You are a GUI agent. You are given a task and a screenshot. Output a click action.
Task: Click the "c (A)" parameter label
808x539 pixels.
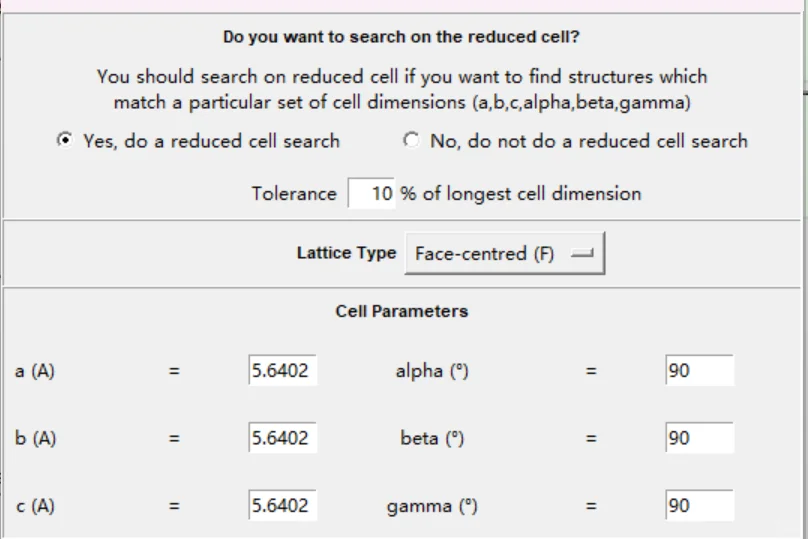[x=35, y=506]
